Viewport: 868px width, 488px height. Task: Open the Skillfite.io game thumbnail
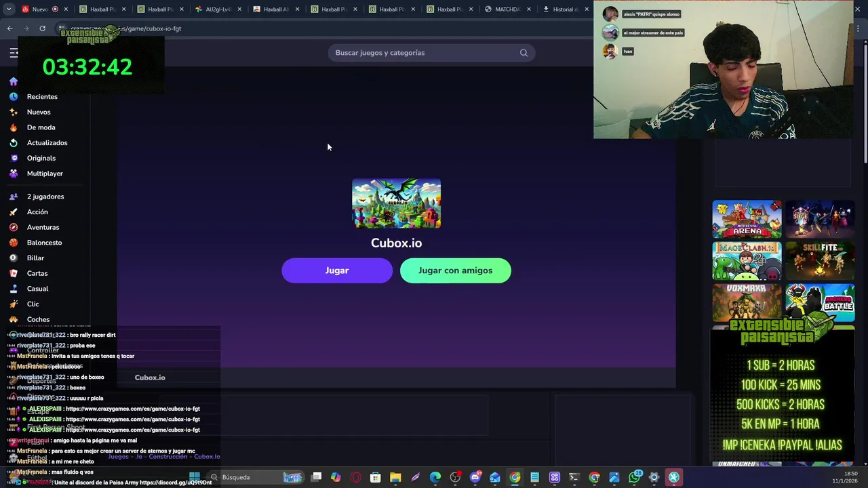click(820, 261)
